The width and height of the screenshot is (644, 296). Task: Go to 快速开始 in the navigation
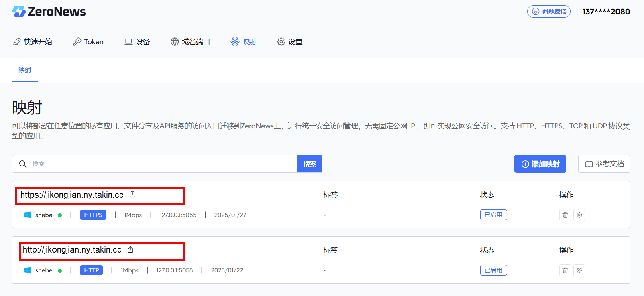(x=33, y=42)
